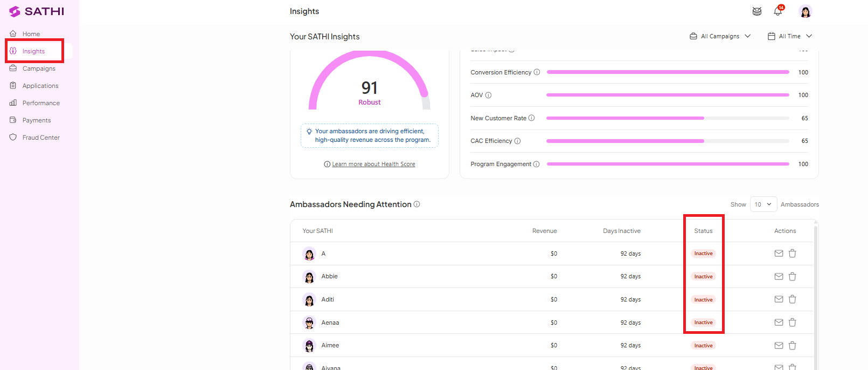This screenshot has height=370, width=868.
Task: Open notifications bell icon
Action: click(x=778, y=11)
